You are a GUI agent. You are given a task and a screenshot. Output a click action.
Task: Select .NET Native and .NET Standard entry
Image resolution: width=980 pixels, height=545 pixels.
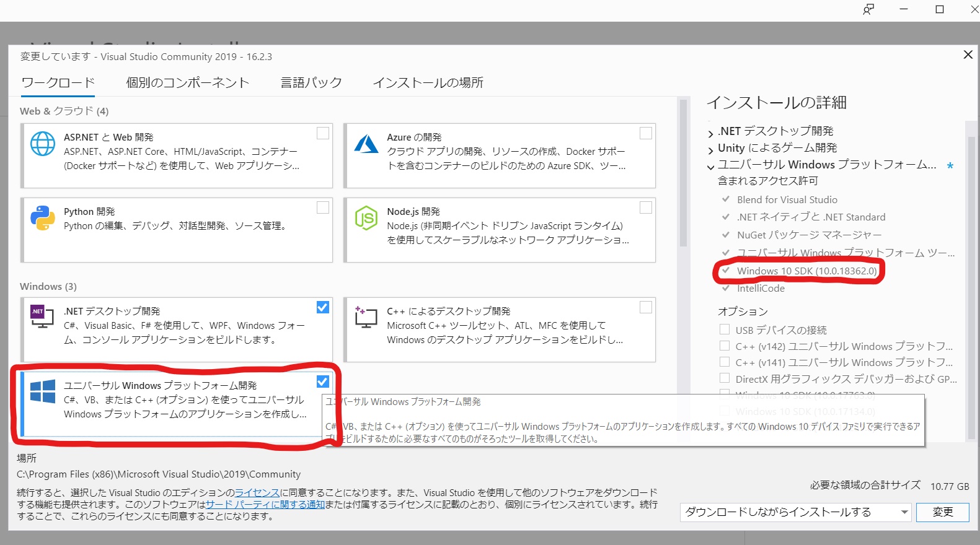[x=811, y=217]
